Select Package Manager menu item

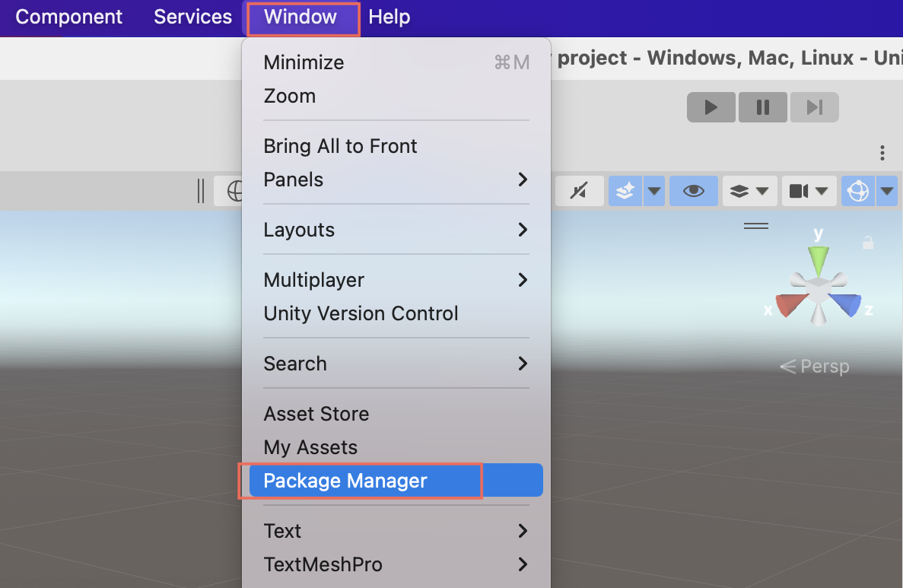point(345,481)
